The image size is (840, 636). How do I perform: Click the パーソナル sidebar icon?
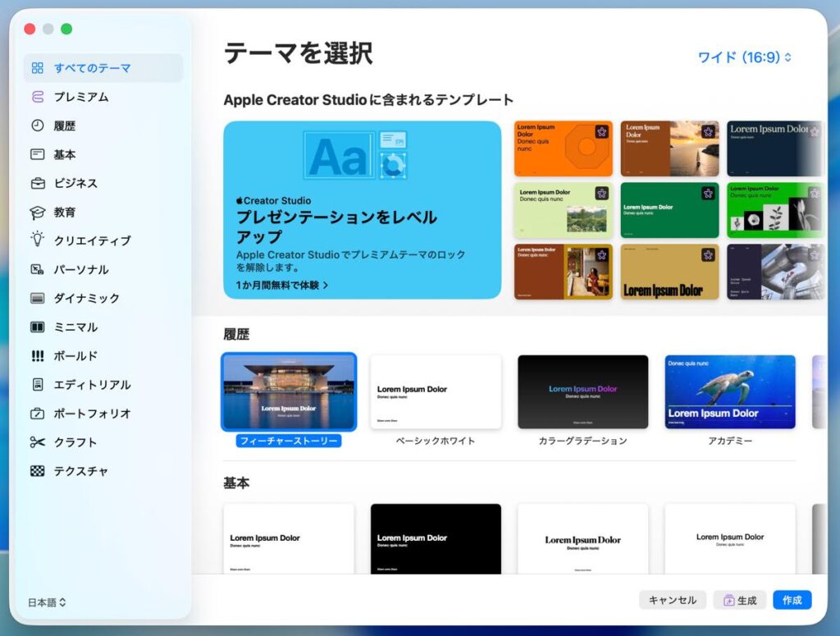pos(38,269)
